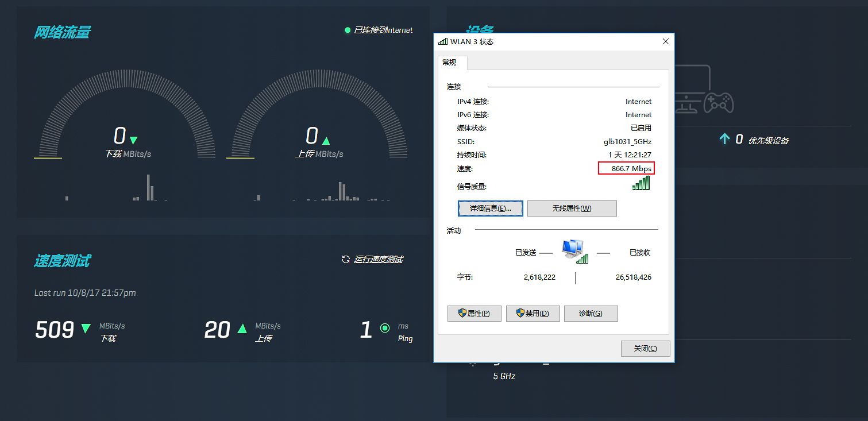This screenshot has width=868, height=421.
Task: Click the bytes sent value 2,618,222
Action: (539, 277)
